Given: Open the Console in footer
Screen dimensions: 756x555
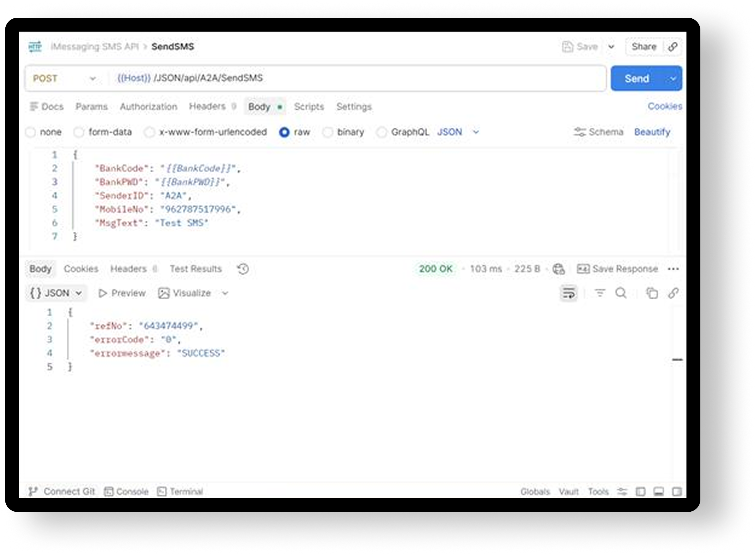Looking at the screenshot, I should coord(126,491).
